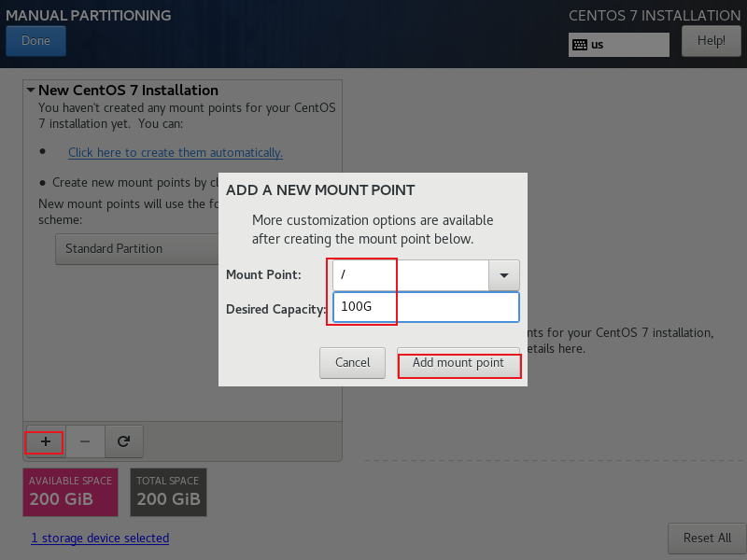Click the Add mount point button
Screen dimensions: 747x560
[x=458, y=363]
